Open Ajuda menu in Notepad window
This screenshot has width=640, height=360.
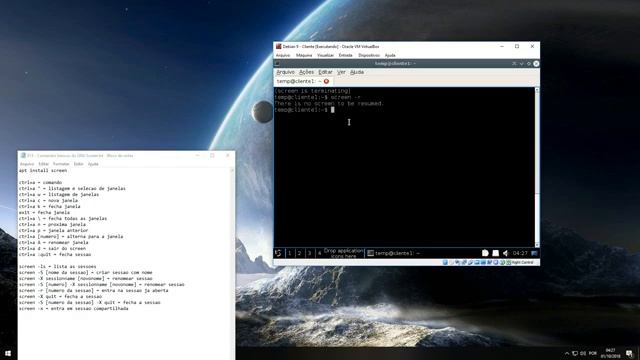(93, 164)
